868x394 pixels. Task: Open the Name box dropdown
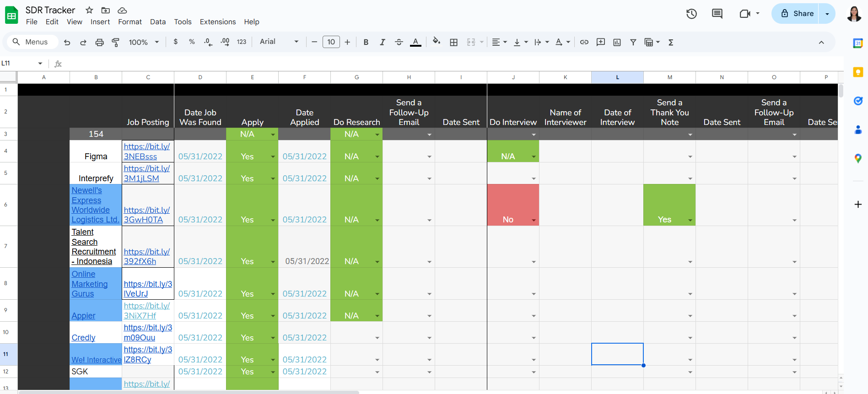pyautogui.click(x=40, y=64)
